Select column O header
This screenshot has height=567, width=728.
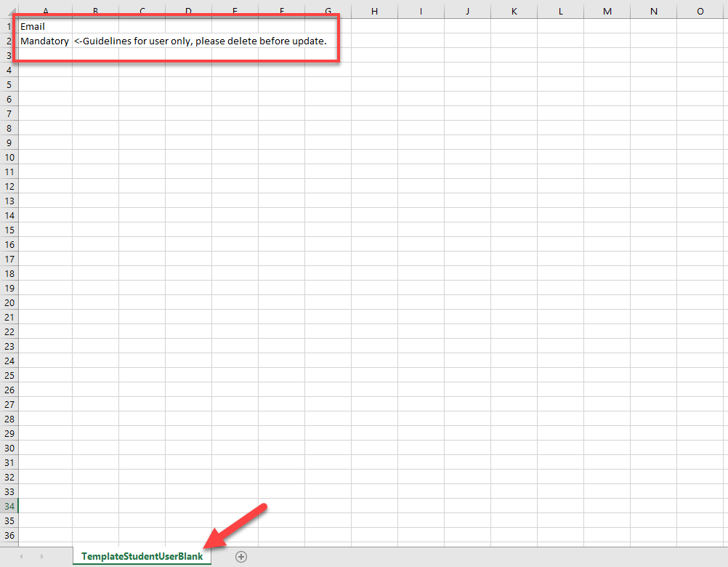tap(700, 11)
